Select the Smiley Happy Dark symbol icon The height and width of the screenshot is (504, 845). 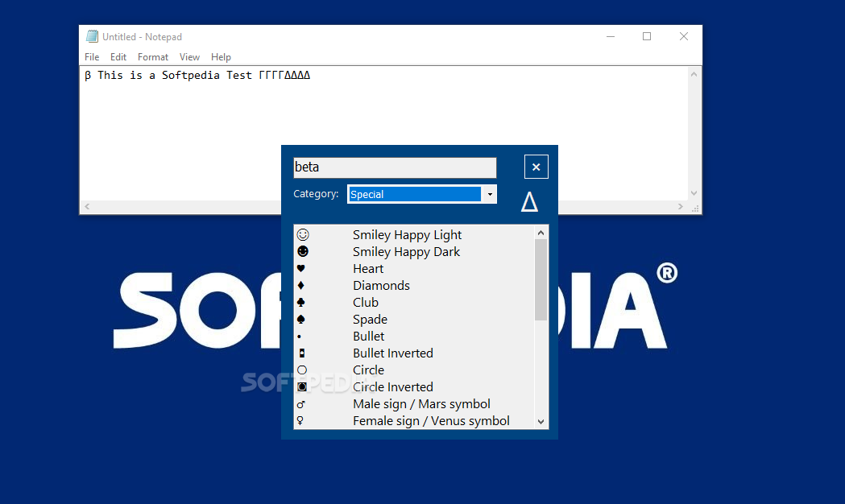click(303, 251)
